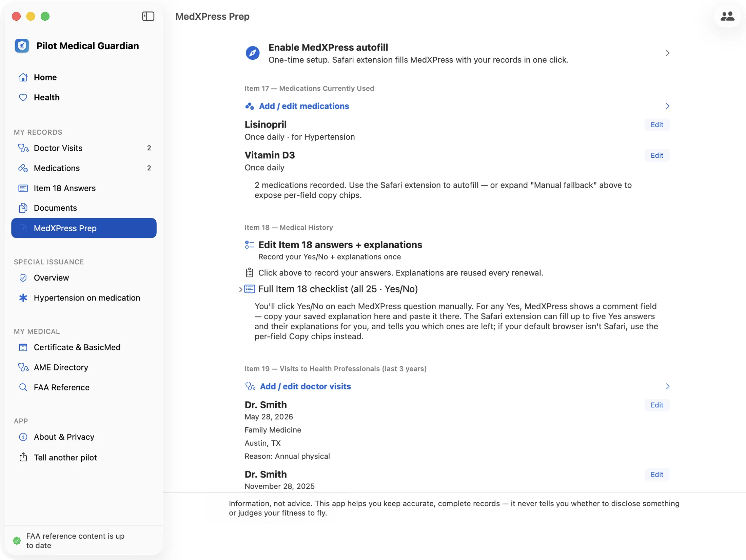Open the Documents section
The height and width of the screenshot is (560, 746).
coord(84,208)
